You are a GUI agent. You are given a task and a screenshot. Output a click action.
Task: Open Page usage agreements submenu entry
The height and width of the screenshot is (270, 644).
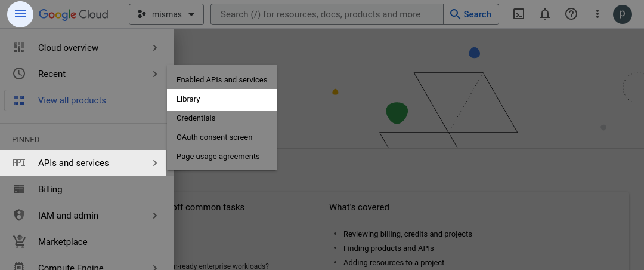tap(222, 157)
